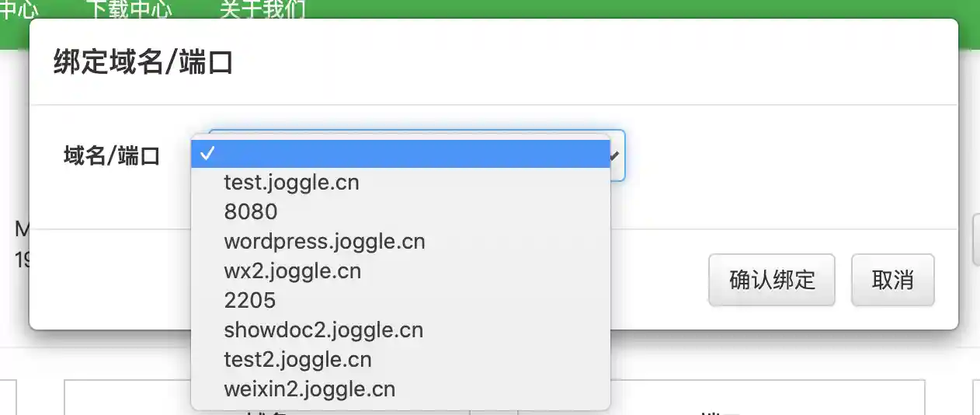The height and width of the screenshot is (415, 980).
Task: Click the select box arrow icon
Action: tap(615, 156)
